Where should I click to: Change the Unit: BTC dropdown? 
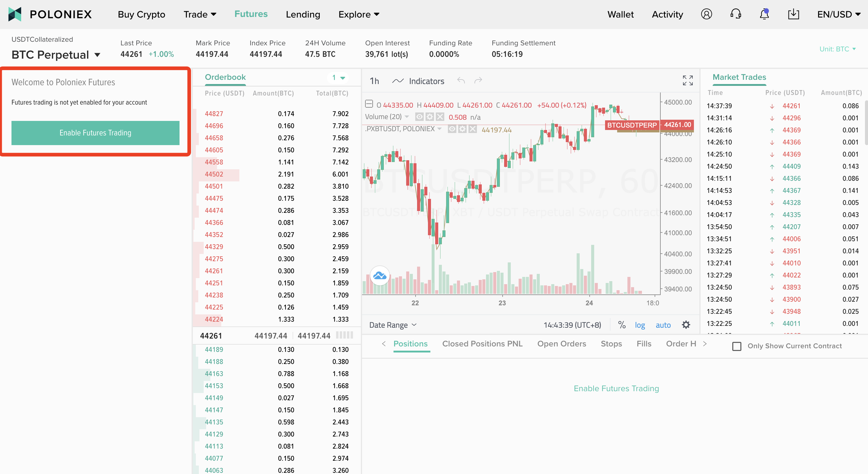(838, 49)
